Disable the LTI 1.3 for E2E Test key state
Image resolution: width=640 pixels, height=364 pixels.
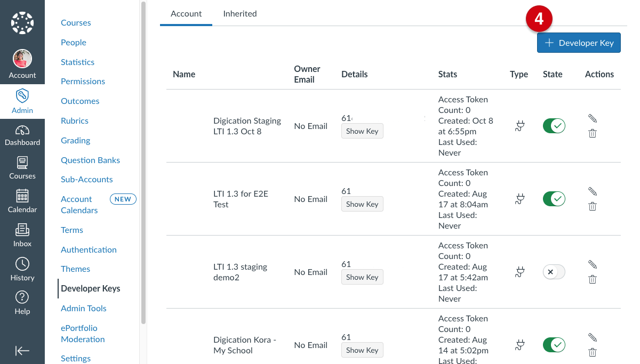[554, 199]
